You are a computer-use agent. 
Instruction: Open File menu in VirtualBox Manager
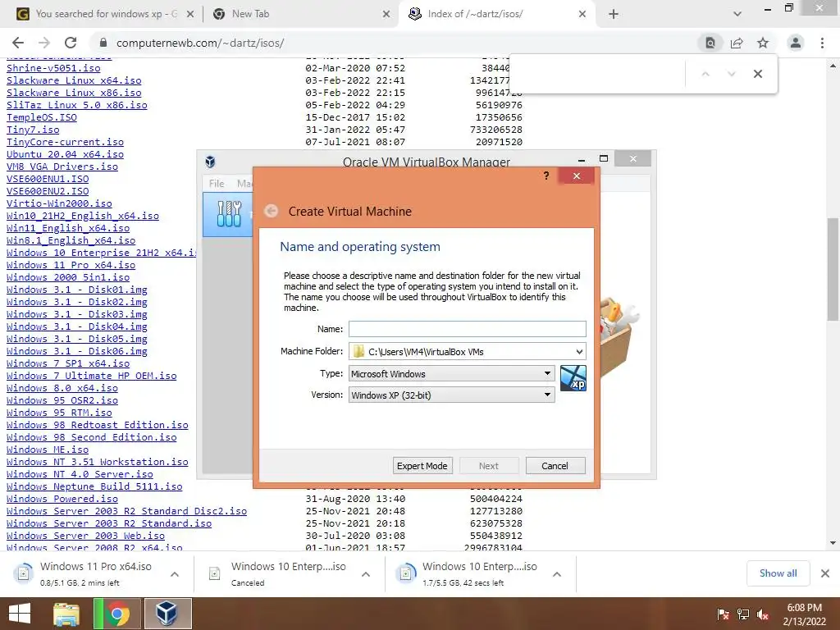coord(217,183)
